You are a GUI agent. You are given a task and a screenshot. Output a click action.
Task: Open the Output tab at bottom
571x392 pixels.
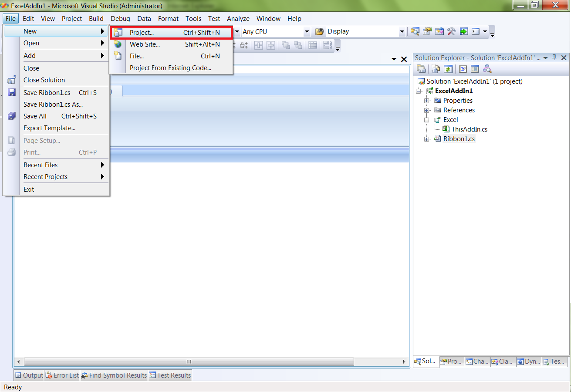pyautogui.click(x=29, y=375)
